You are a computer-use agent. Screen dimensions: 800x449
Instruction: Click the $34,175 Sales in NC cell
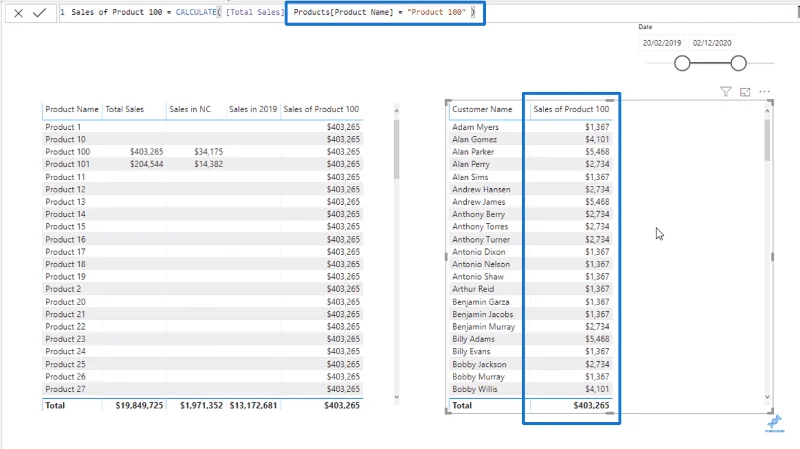pyautogui.click(x=208, y=152)
